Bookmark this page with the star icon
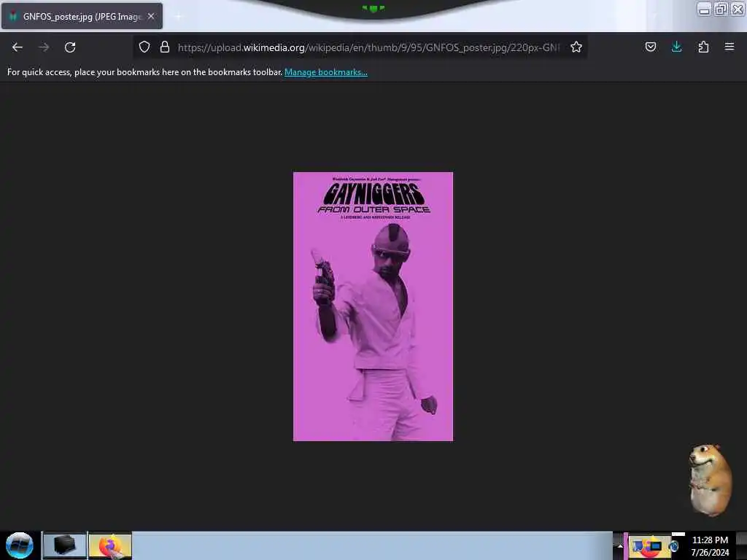Viewport: 747px width, 560px height. pos(576,47)
